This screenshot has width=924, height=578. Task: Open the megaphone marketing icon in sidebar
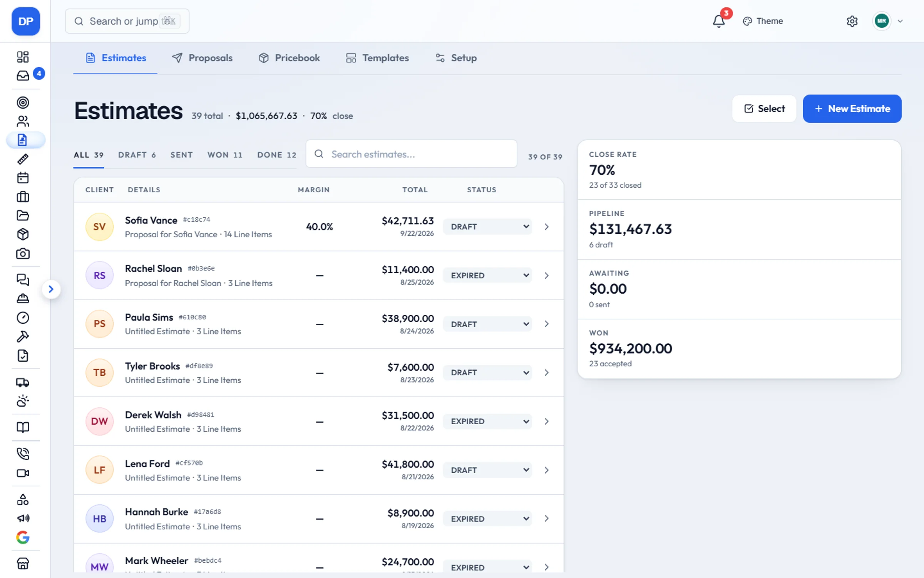pyautogui.click(x=23, y=518)
